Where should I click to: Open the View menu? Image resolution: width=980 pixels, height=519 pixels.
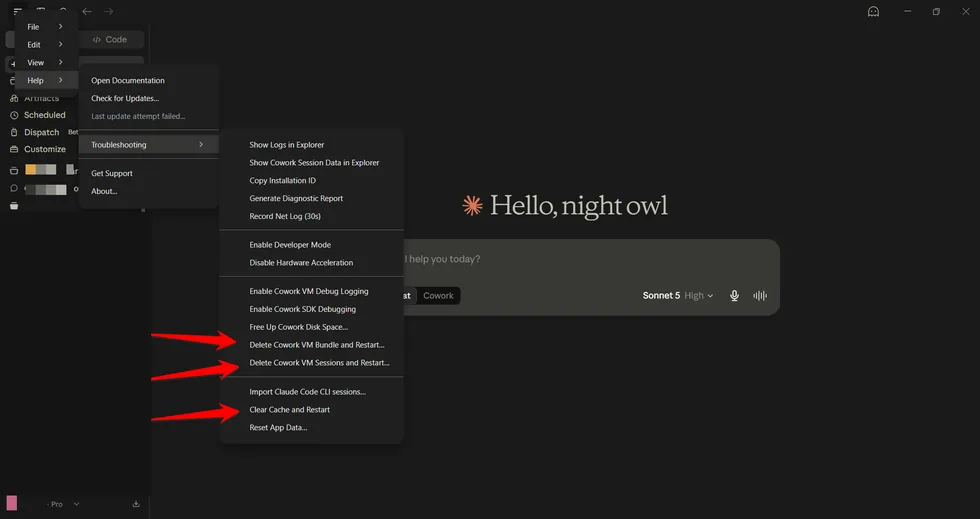pos(46,63)
